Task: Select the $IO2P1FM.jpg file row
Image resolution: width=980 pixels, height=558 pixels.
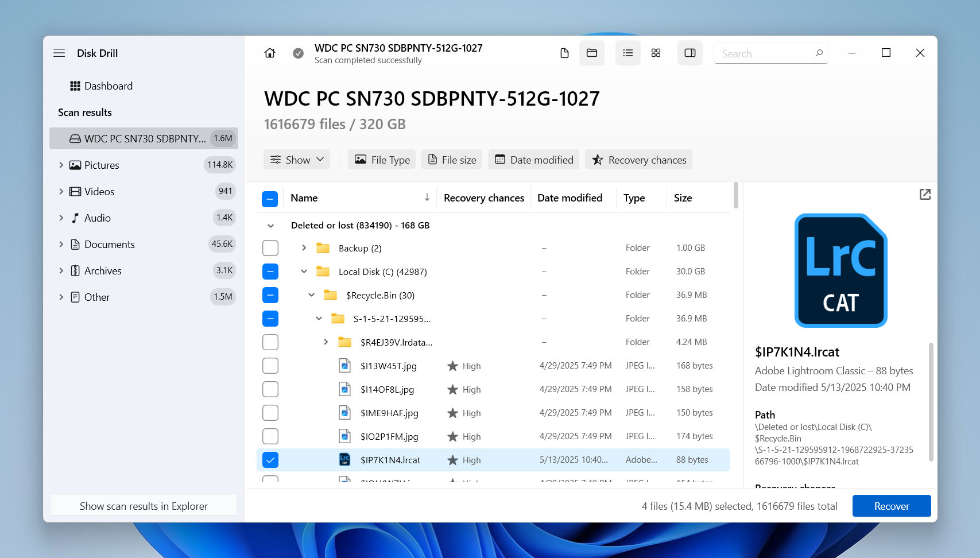Action: click(493, 436)
